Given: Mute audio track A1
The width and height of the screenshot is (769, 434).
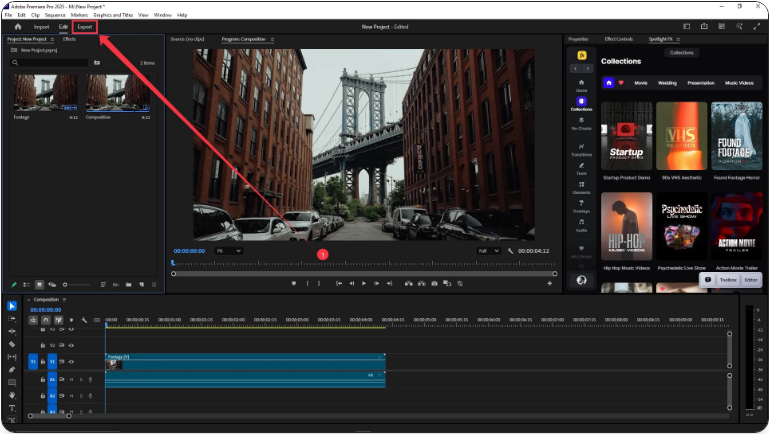Looking at the screenshot, I should pos(71,380).
